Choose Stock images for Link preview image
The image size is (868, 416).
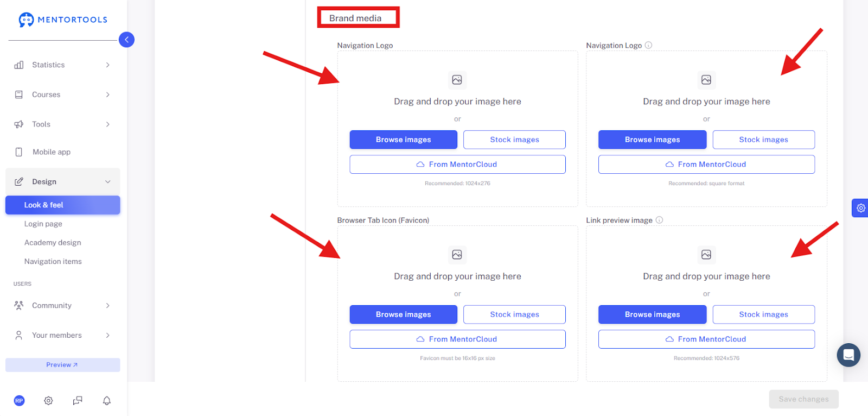(763, 314)
